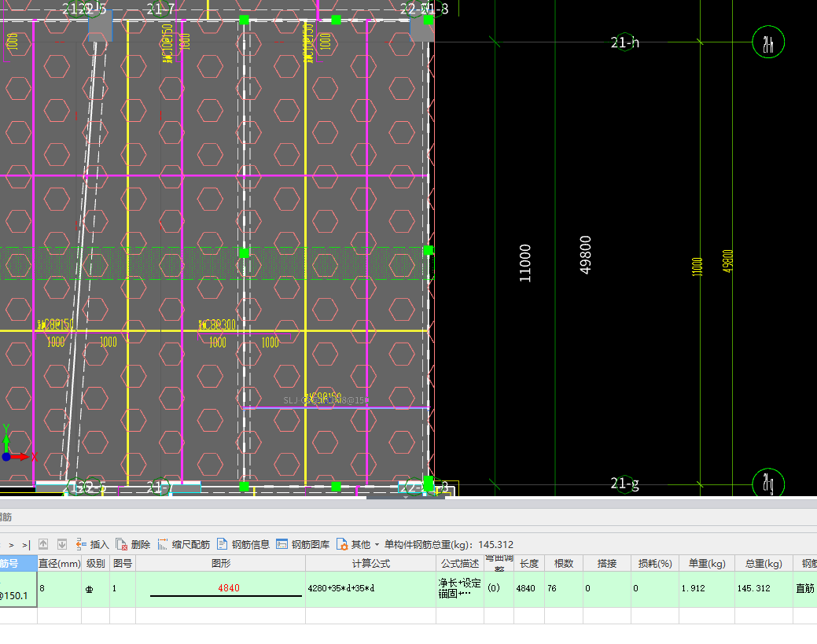Open 钢筋图库 rebar shape library
817x644 pixels.
303,544
